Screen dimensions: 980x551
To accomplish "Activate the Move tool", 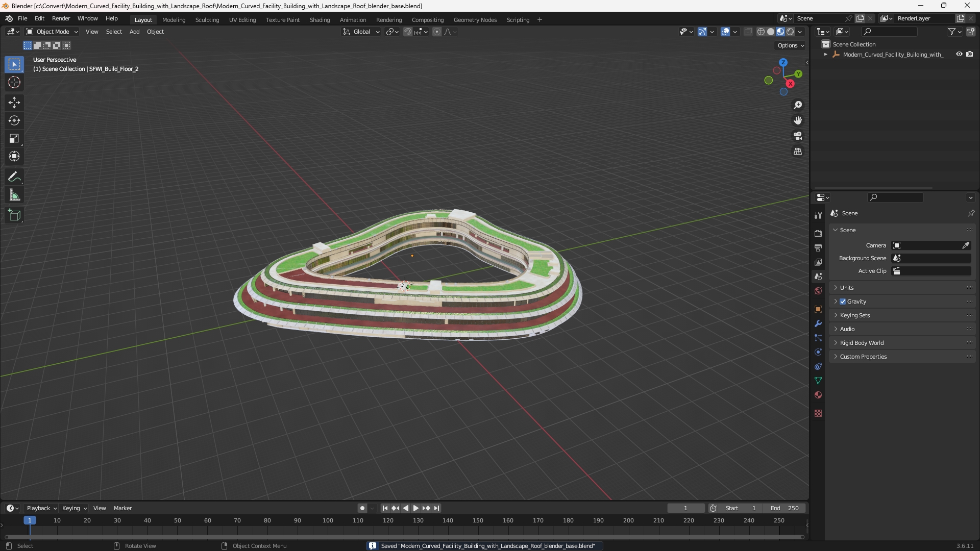I will (14, 103).
